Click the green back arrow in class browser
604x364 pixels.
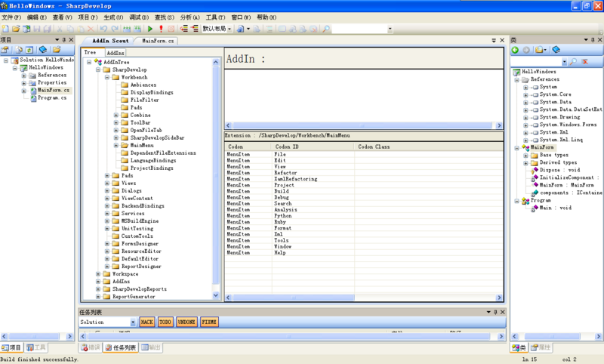516,50
